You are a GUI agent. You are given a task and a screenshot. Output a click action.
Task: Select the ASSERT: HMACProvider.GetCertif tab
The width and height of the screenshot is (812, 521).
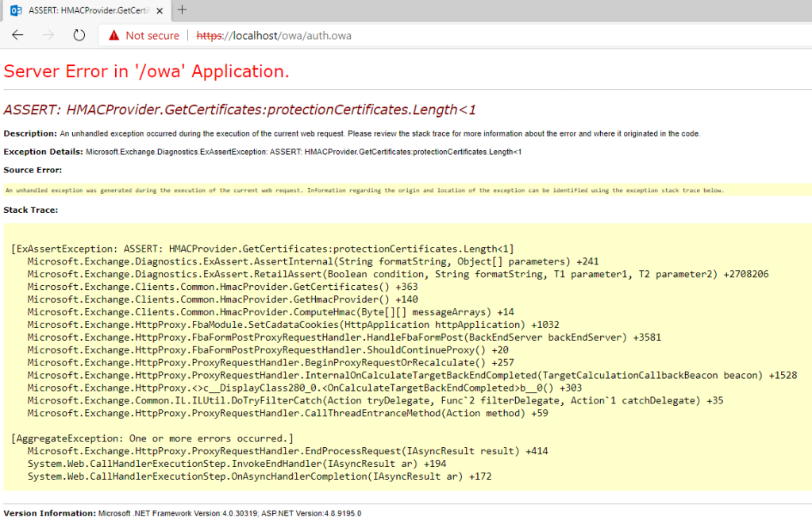[x=87, y=10]
